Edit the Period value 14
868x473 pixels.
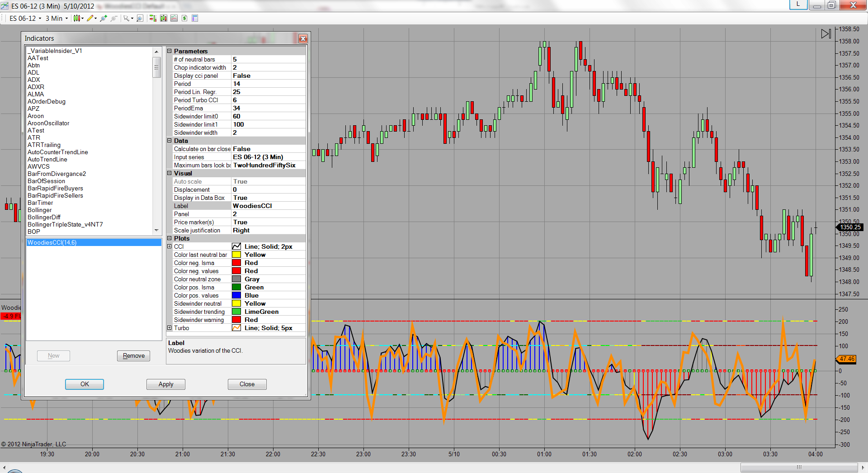(x=269, y=84)
